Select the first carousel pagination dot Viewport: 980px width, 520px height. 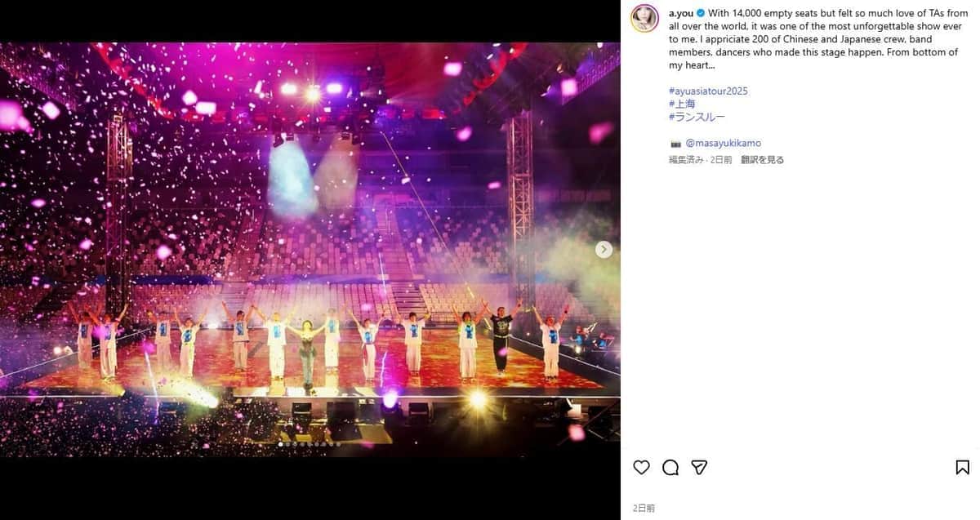[280, 443]
